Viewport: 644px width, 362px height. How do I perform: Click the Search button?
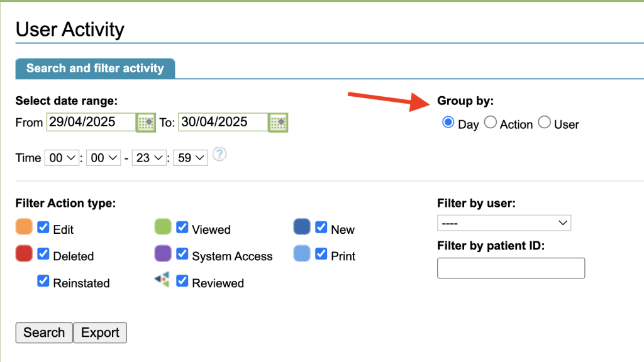44,332
